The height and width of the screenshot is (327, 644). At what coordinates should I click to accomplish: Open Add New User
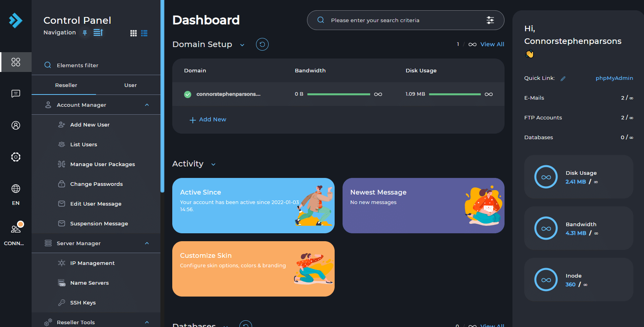coord(90,125)
